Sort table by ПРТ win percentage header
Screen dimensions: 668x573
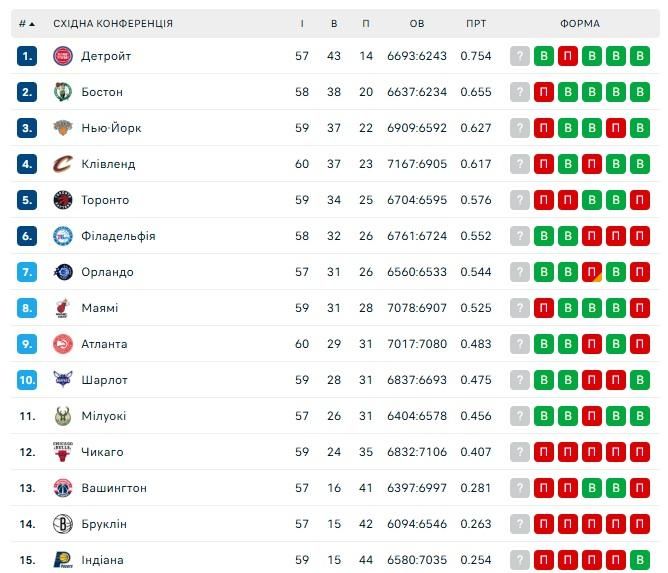coord(476,23)
